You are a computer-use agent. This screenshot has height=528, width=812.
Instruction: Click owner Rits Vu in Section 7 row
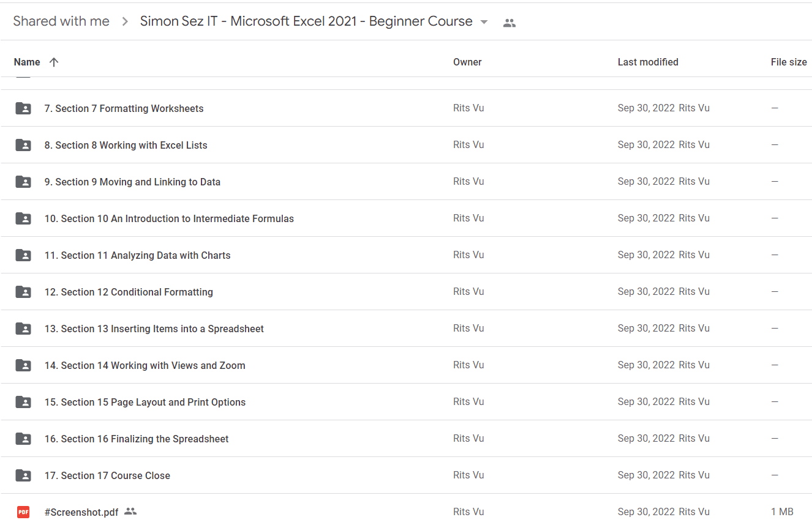click(x=468, y=108)
